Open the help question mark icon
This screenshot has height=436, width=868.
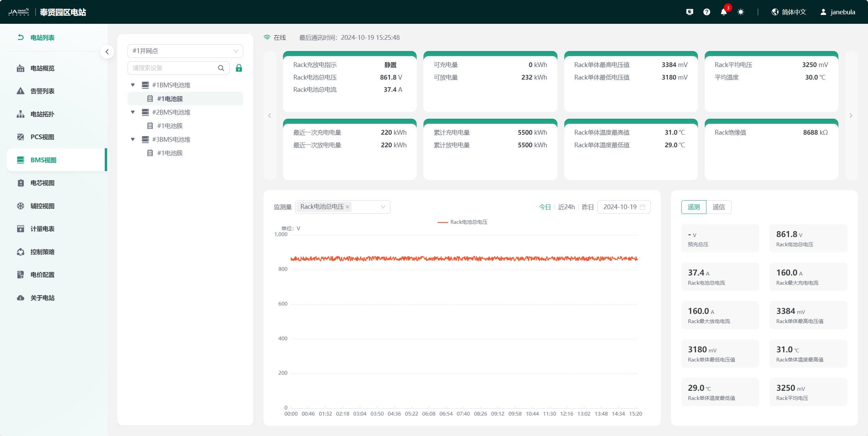[706, 12]
